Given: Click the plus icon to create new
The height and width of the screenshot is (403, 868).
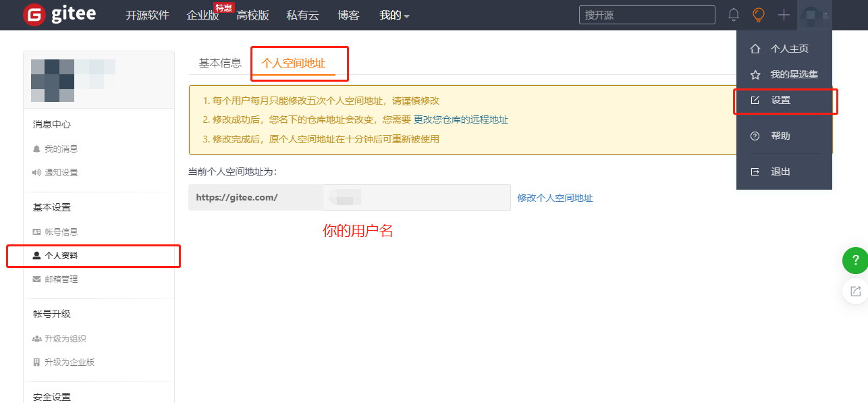Looking at the screenshot, I should point(784,15).
